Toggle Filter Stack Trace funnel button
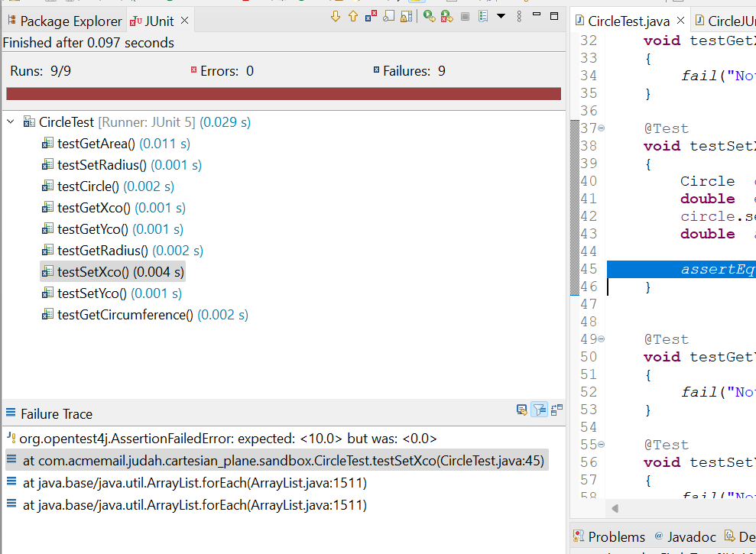 click(x=540, y=410)
